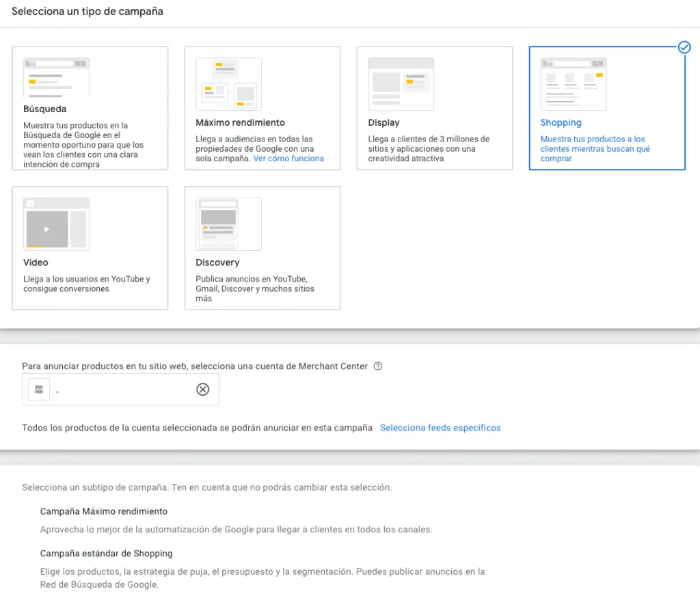The image size is (700, 596).
Task: Click the Máximo rendimiento campaign illustration icon
Action: click(x=228, y=83)
